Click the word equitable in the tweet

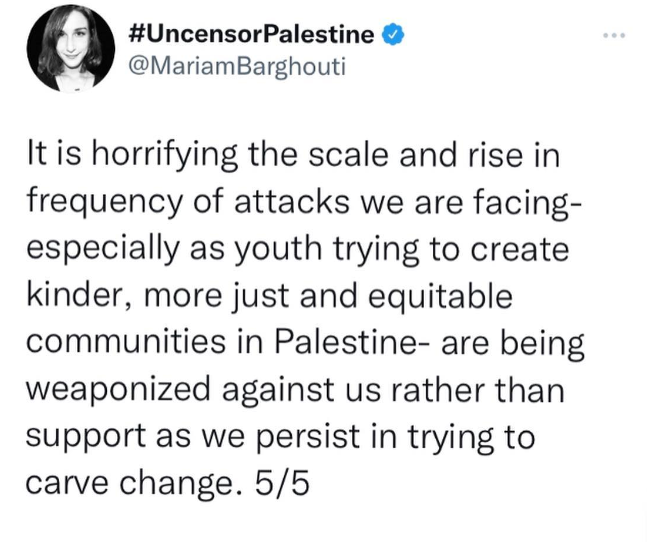[x=440, y=297]
